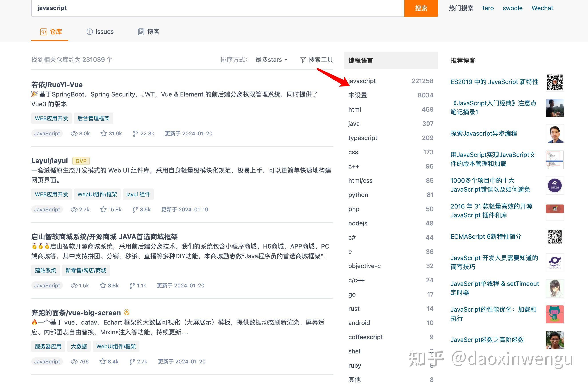Click the funnel icon beside 搜索工具

coord(303,60)
